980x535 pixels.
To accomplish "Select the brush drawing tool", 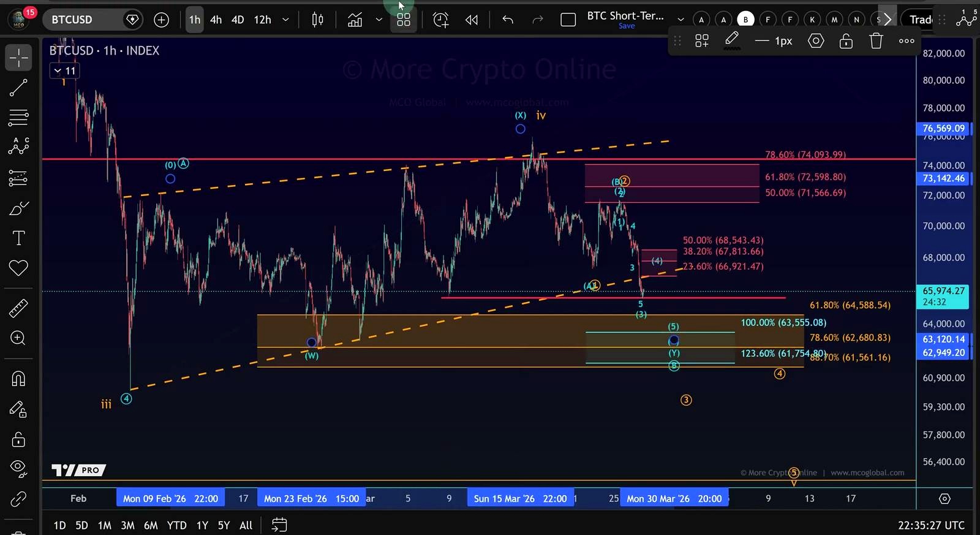I will click(x=18, y=208).
